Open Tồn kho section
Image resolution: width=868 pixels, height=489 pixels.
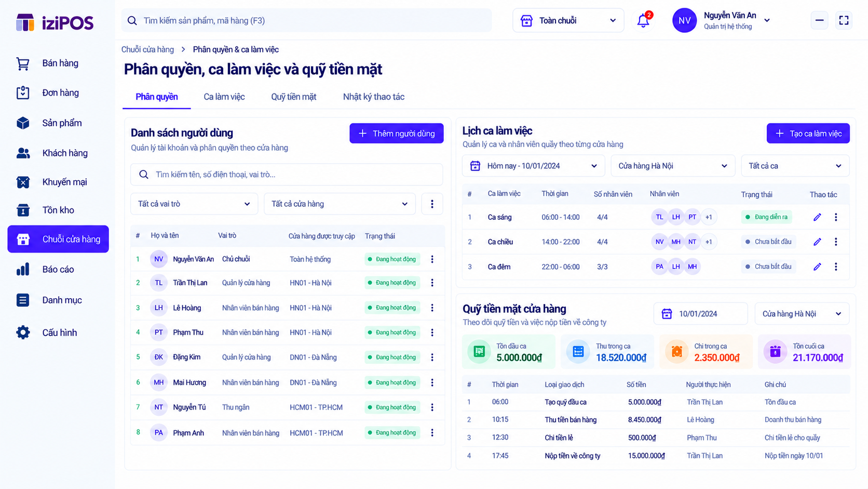click(x=58, y=210)
